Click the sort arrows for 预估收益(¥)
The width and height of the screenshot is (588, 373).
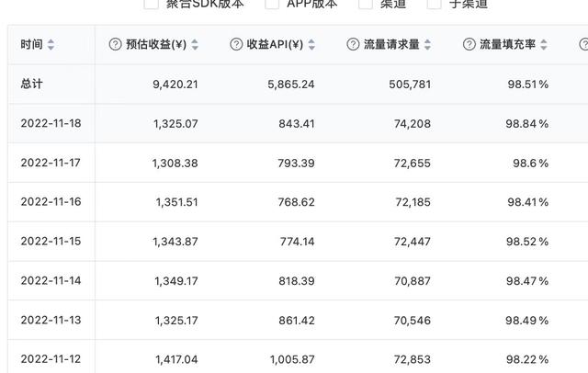tap(195, 44)
